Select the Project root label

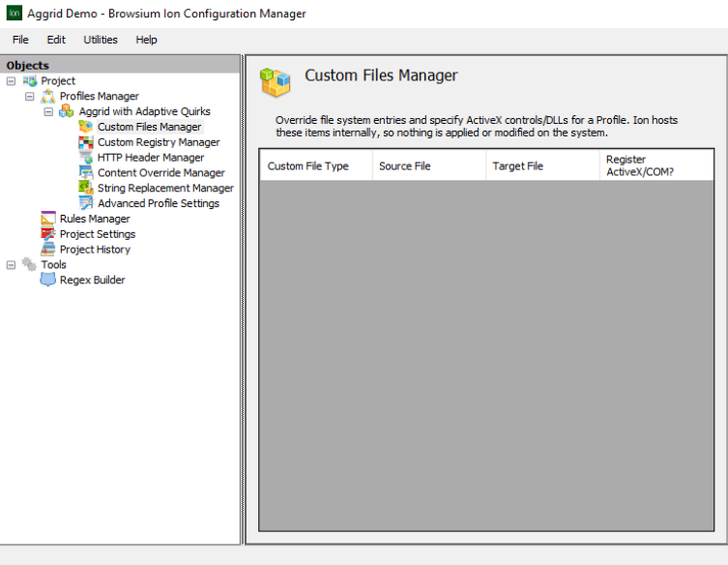(x=58, y=81)
